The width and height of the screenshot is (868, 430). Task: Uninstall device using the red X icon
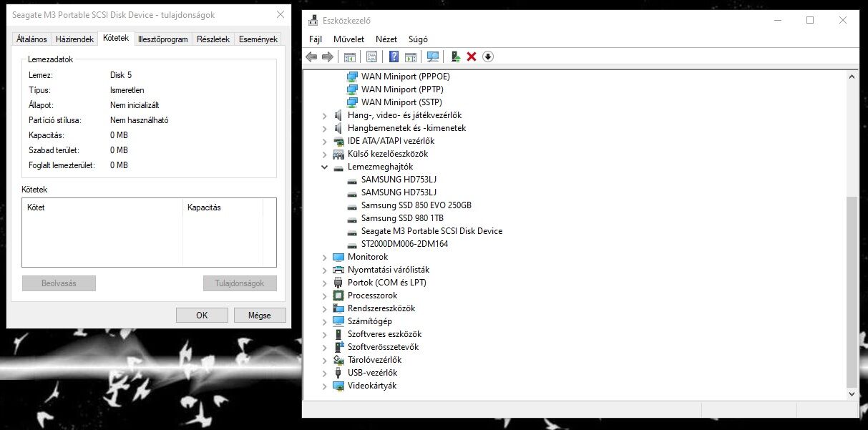tap(472, 57)
